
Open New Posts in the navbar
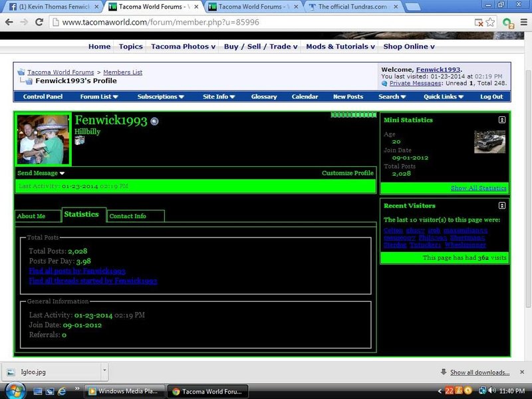coord(348,96)
